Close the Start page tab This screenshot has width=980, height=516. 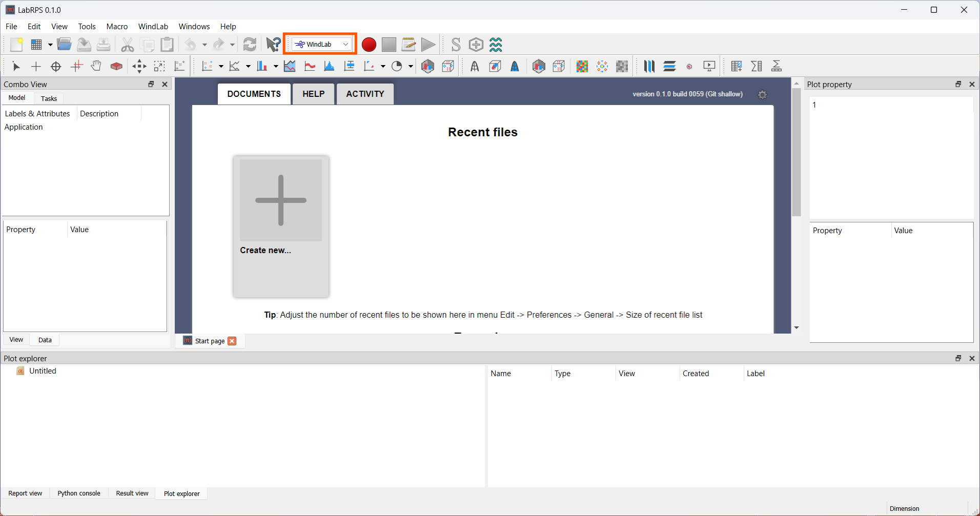[x=232, y=341]
